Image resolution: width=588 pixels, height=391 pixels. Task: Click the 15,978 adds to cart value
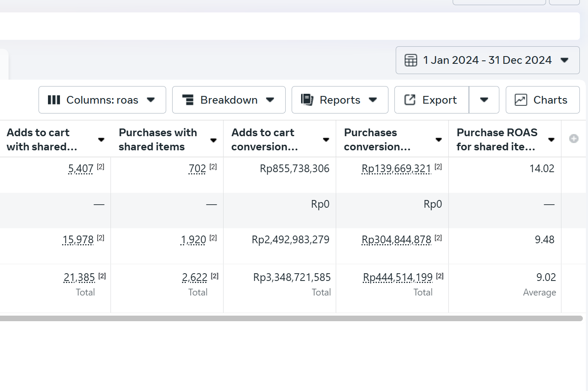point(78,240)
